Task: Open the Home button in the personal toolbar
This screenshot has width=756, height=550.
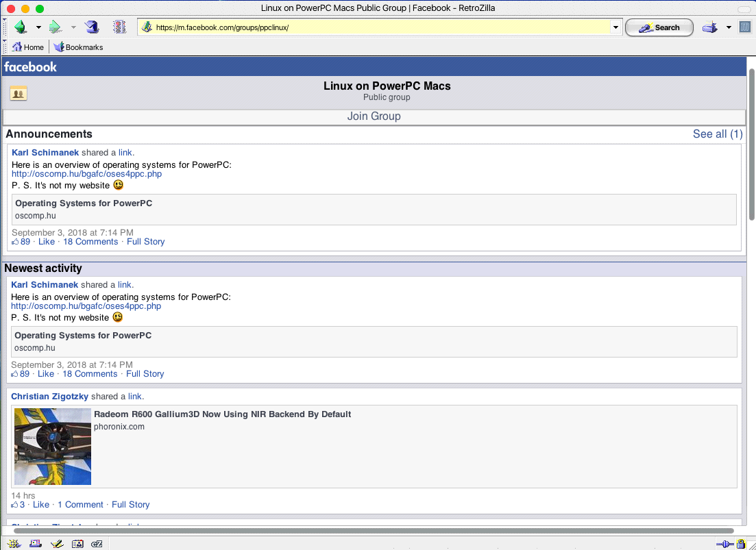Action: coord(27,47)
